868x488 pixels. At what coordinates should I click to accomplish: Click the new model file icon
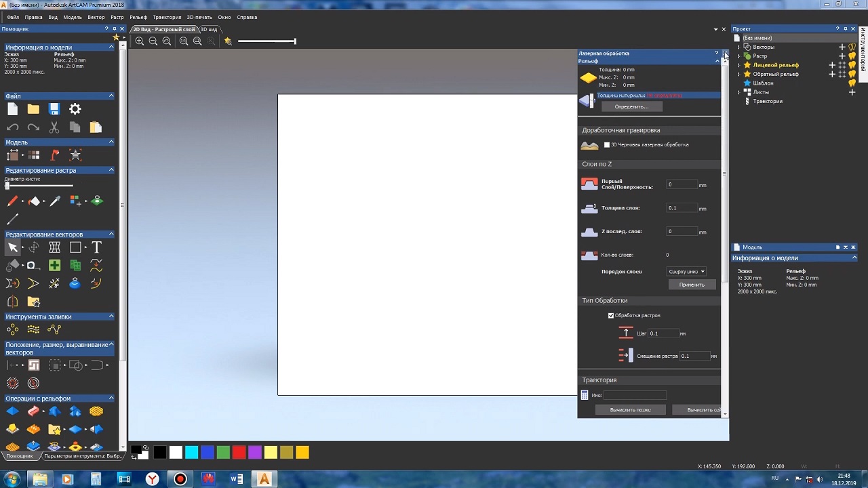coord(12,109)
